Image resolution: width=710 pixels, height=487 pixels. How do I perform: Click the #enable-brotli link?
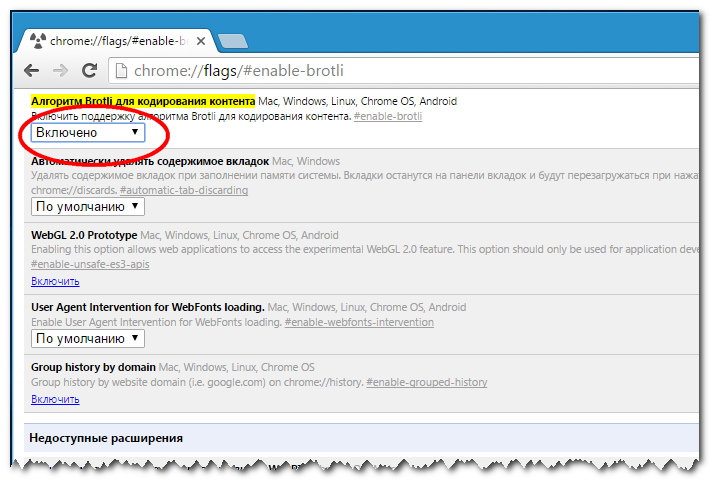click(x=388, y=116)
